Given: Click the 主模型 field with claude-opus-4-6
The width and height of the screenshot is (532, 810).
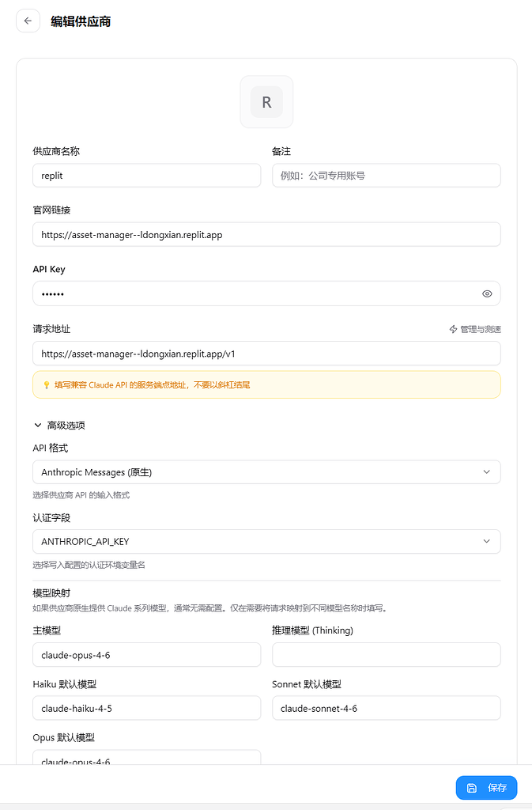Looking at the screenshot, I should [x=147, y=655].
